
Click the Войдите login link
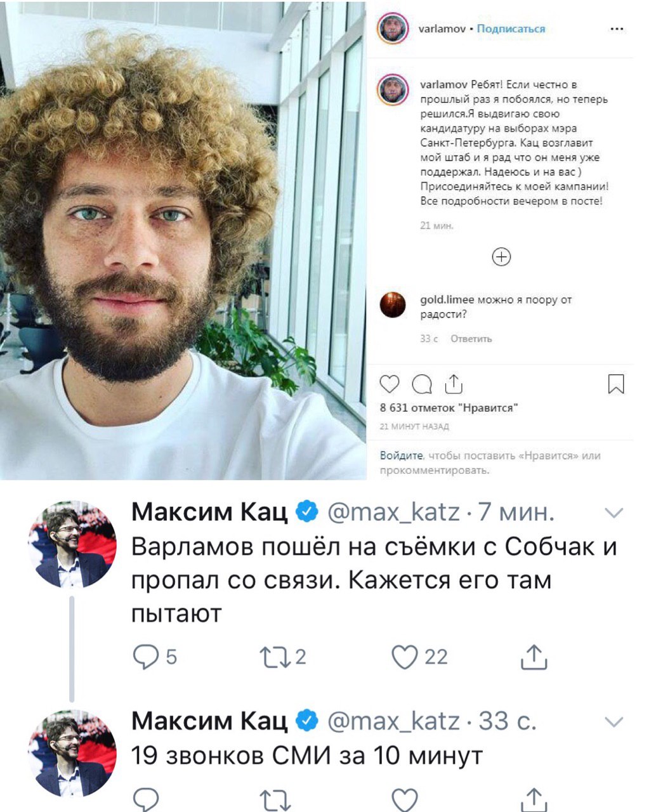tap(402, 455)
